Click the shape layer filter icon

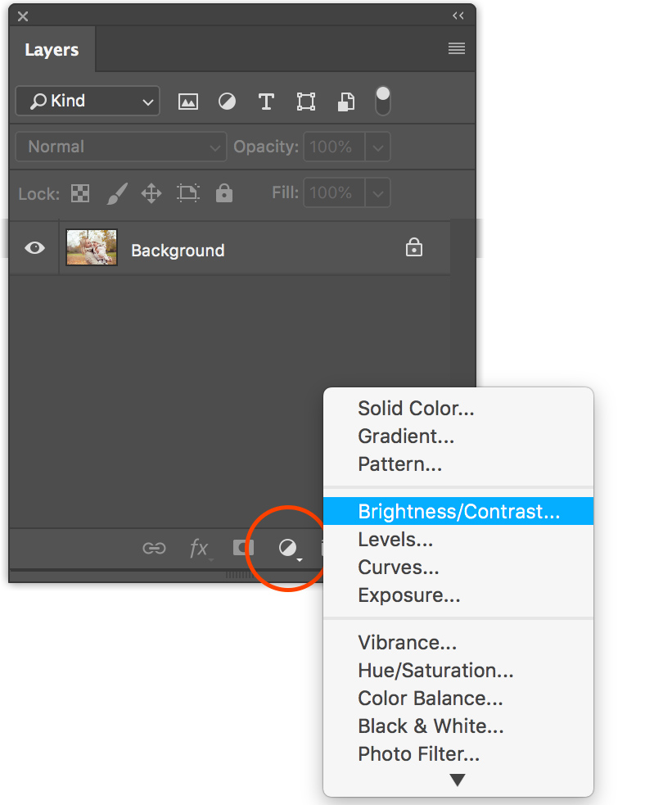[x=306, y=102]
